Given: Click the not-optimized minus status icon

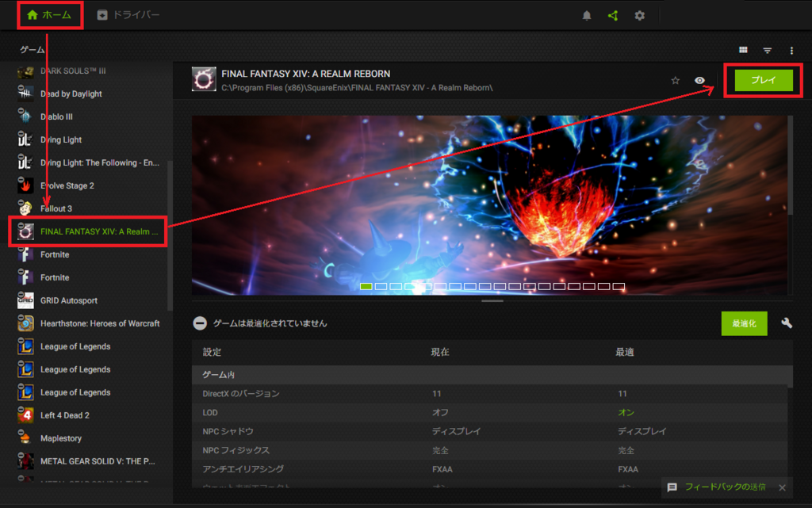Looking at the screenshot, I should [x=200, y=323].
